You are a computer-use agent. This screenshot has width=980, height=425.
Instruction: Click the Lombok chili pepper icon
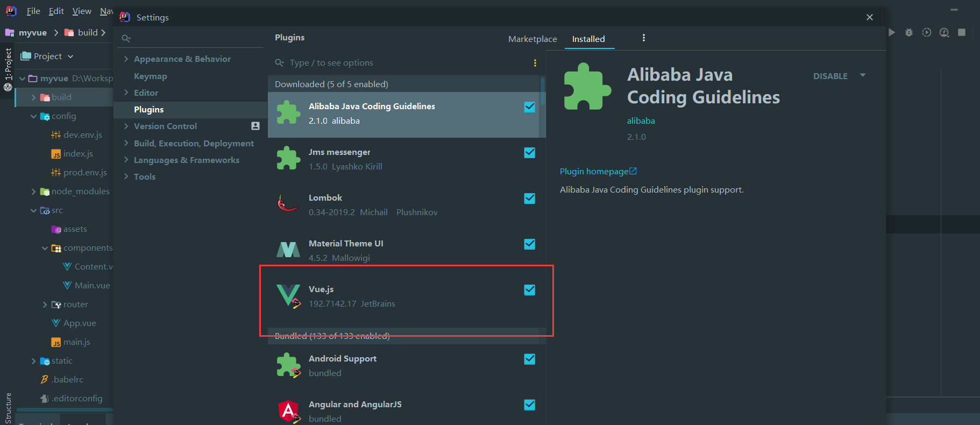288,204
